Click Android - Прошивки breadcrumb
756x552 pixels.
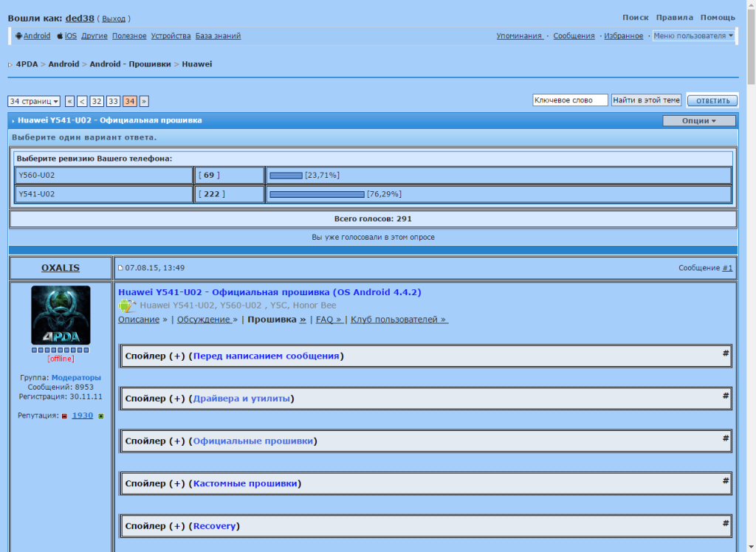(130, 64)
